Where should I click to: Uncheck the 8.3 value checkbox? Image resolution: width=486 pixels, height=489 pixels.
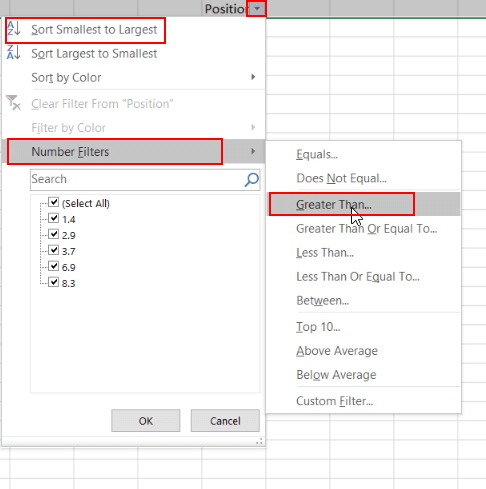pos(53,282)
